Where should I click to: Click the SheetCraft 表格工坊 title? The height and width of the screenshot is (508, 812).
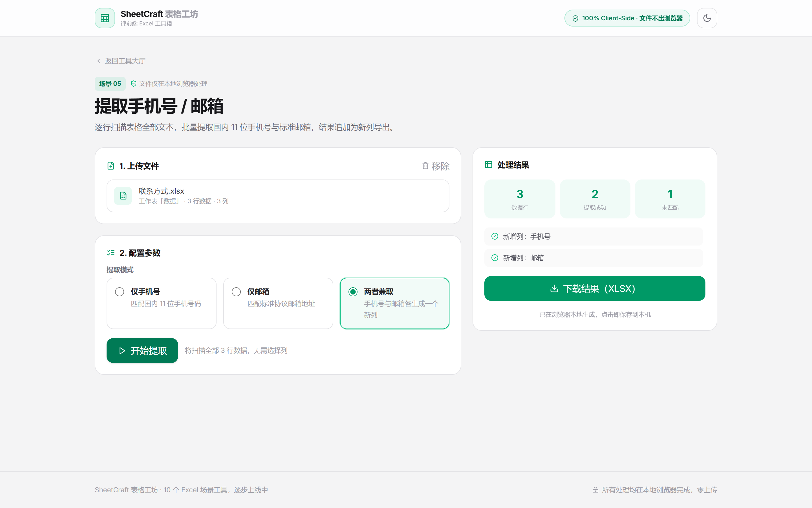click(x=159, y=14)
